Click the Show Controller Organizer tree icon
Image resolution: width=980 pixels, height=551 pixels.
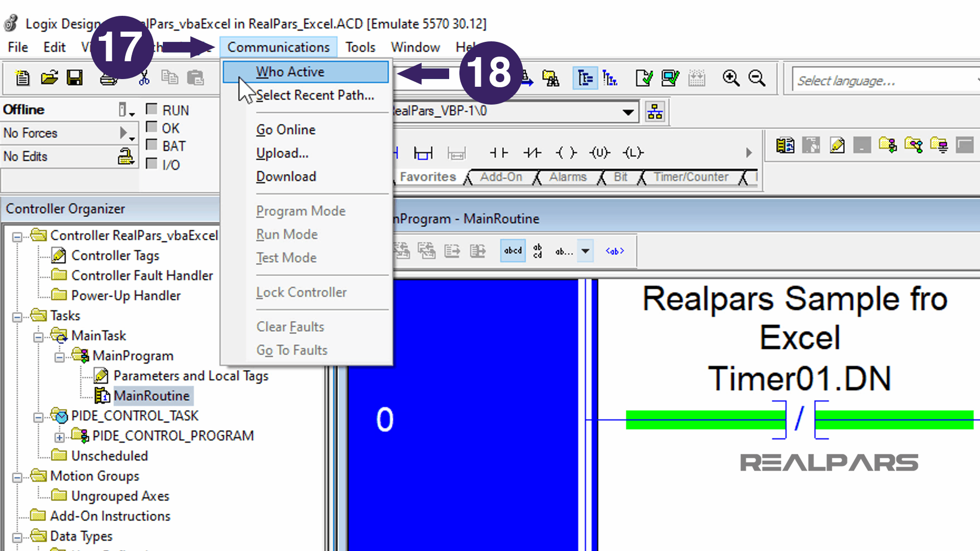click(585, 78)
